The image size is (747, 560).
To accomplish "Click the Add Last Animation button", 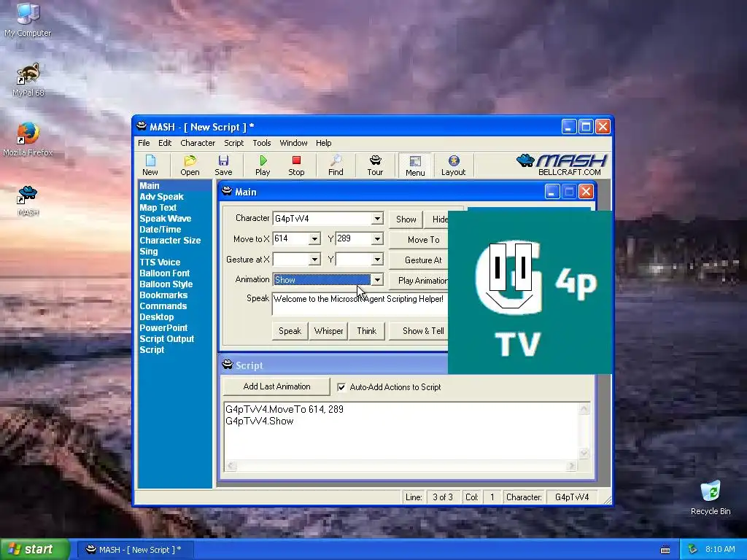I will coord(276,386).
